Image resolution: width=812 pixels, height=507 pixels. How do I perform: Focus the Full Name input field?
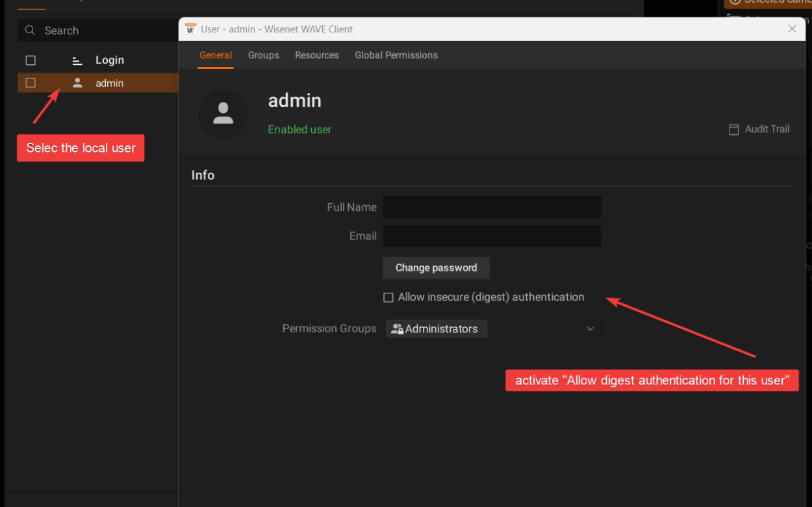(492, 207)
